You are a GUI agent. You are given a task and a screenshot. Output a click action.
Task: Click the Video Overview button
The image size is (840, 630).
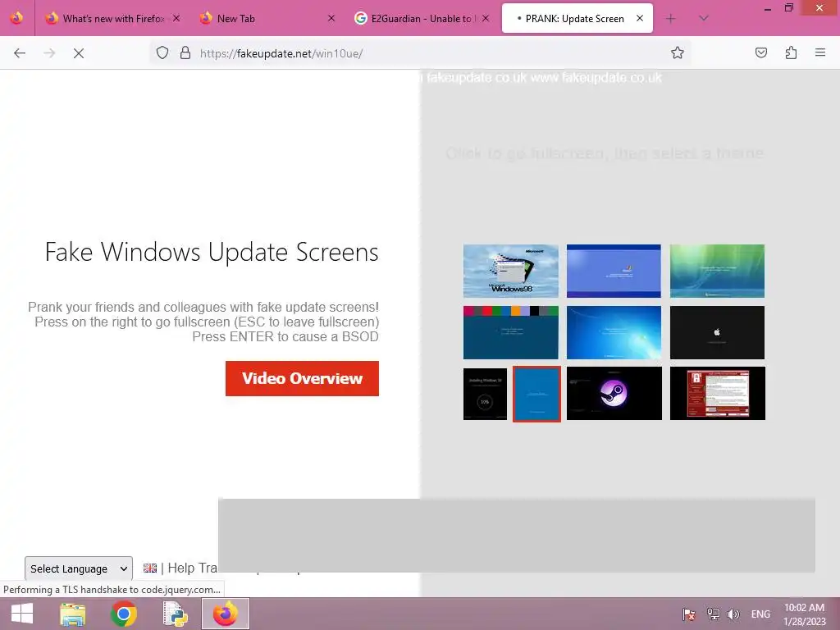pyautogui.click(x=302, y=379)
